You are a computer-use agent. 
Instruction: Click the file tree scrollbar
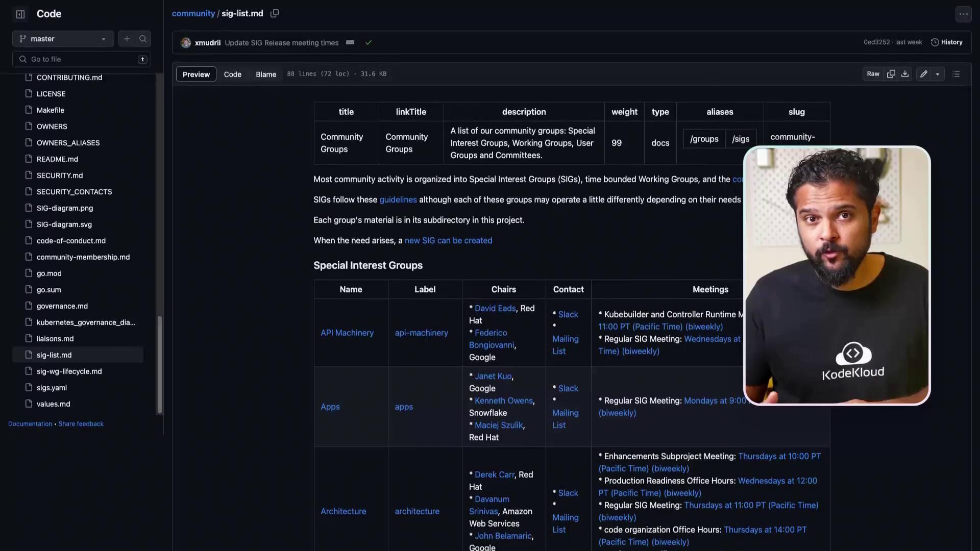(160, 365)
